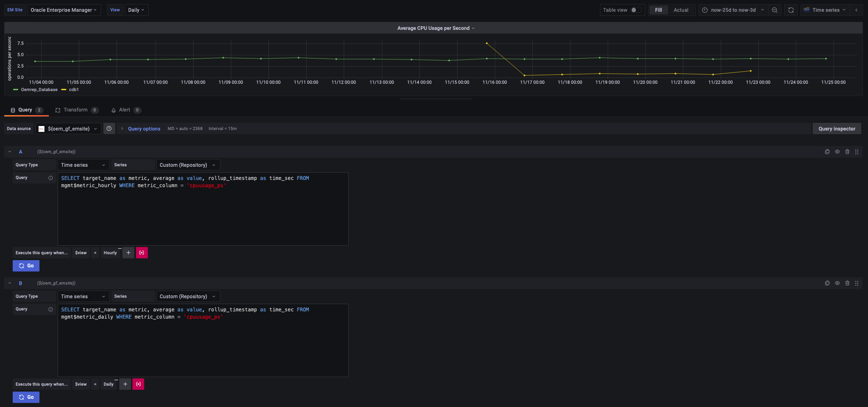Open the ${oem_gf_emsite} data source picker

click(68, 129)
